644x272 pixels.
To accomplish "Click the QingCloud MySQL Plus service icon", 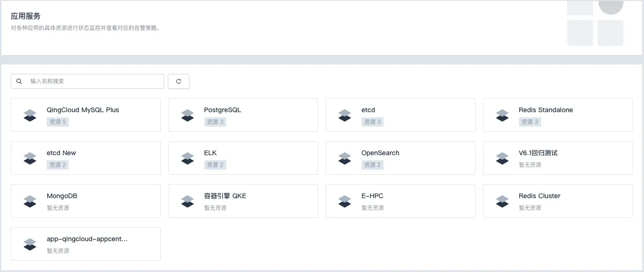I will (30, 115).
